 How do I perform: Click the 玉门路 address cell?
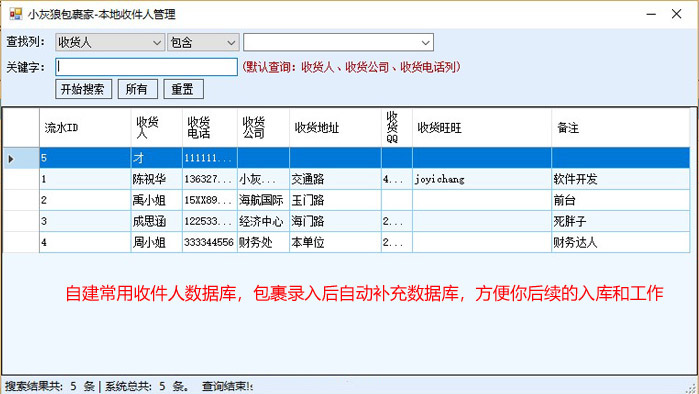click(x=335, y=200)
